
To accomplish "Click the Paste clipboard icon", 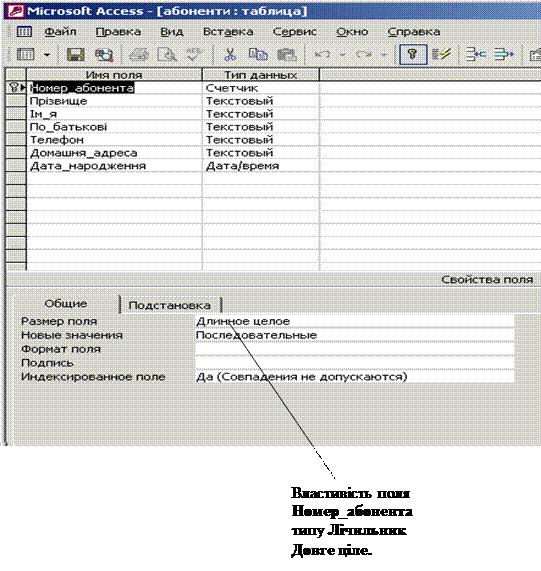I will 287,55.
